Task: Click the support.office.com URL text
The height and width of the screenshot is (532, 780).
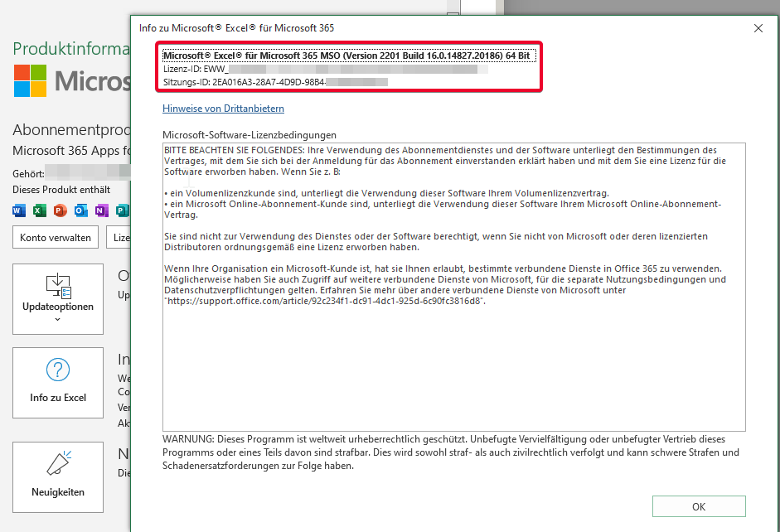Action: [x=325, y=301]
